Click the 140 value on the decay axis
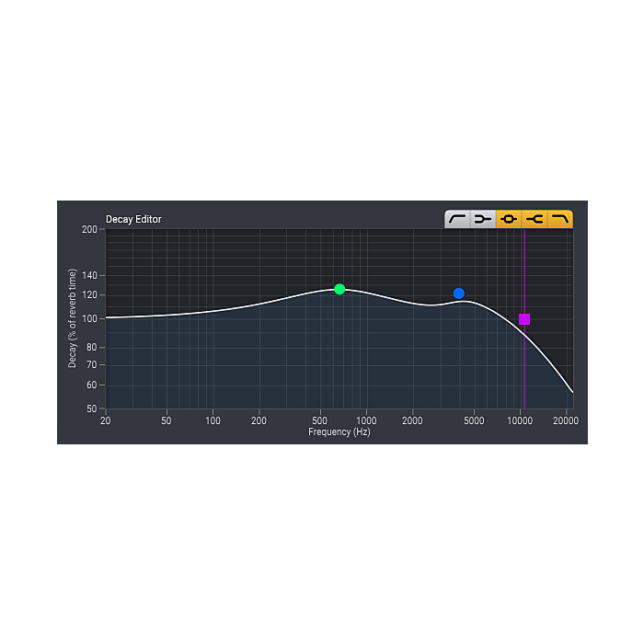This screenshot has width=644, height=644. point(89,276)
